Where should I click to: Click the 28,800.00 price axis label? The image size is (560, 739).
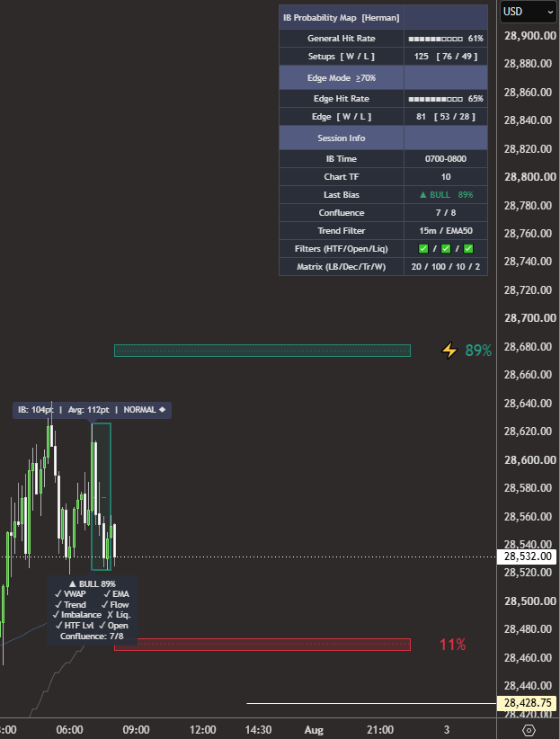[x=529, y=177]
